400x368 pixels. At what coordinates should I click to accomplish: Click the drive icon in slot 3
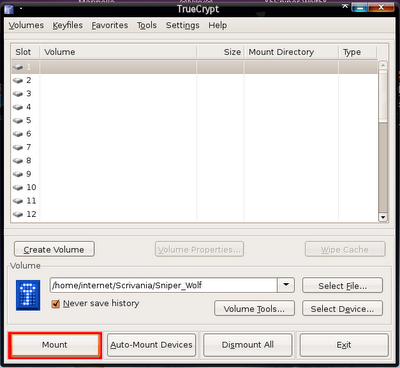18,94
